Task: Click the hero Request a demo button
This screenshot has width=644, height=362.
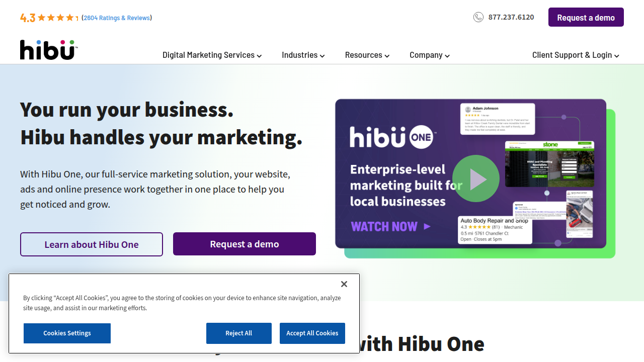Action: pyautogui.click(x=245, y=244)
